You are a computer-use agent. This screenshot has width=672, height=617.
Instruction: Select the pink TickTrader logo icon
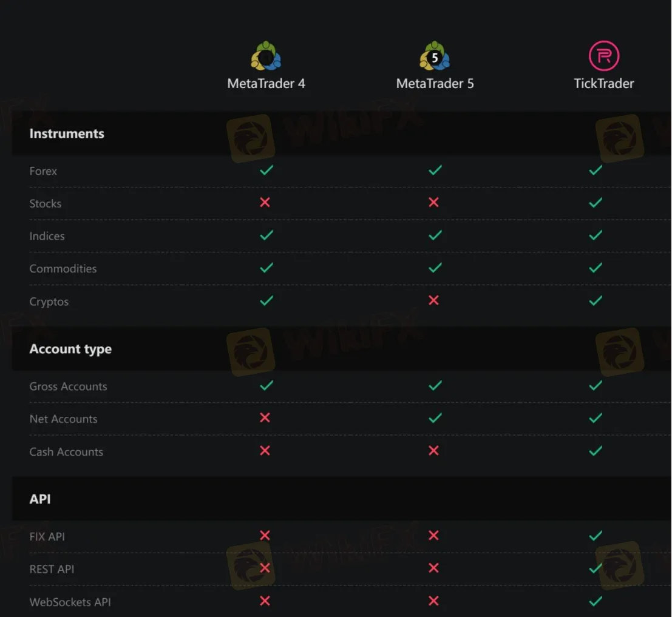pyautogui.click(x=603, y=53)
